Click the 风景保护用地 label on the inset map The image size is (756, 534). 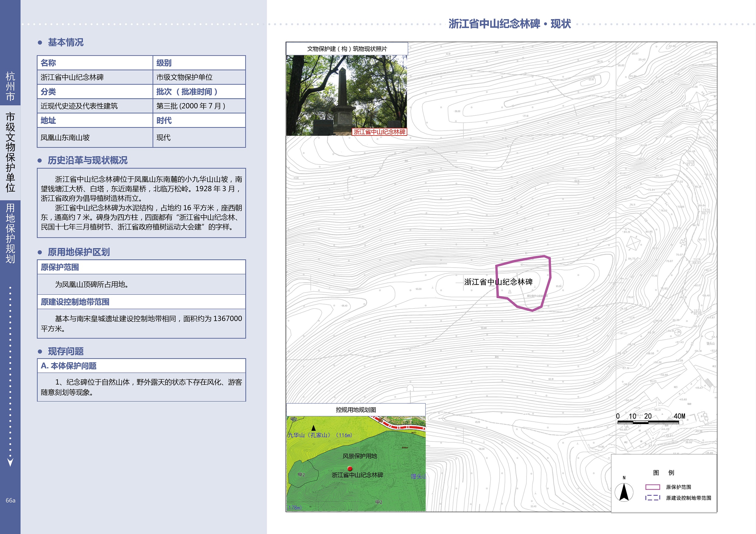360,456
